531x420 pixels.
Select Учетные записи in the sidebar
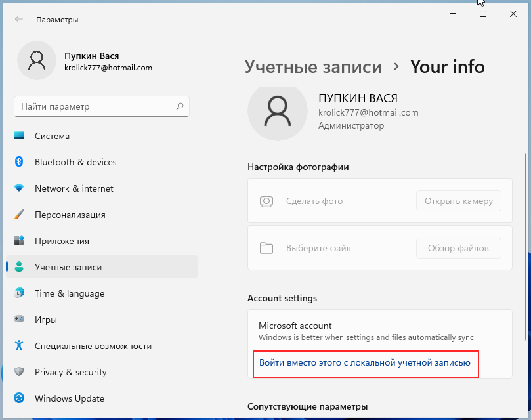point(68,267)
